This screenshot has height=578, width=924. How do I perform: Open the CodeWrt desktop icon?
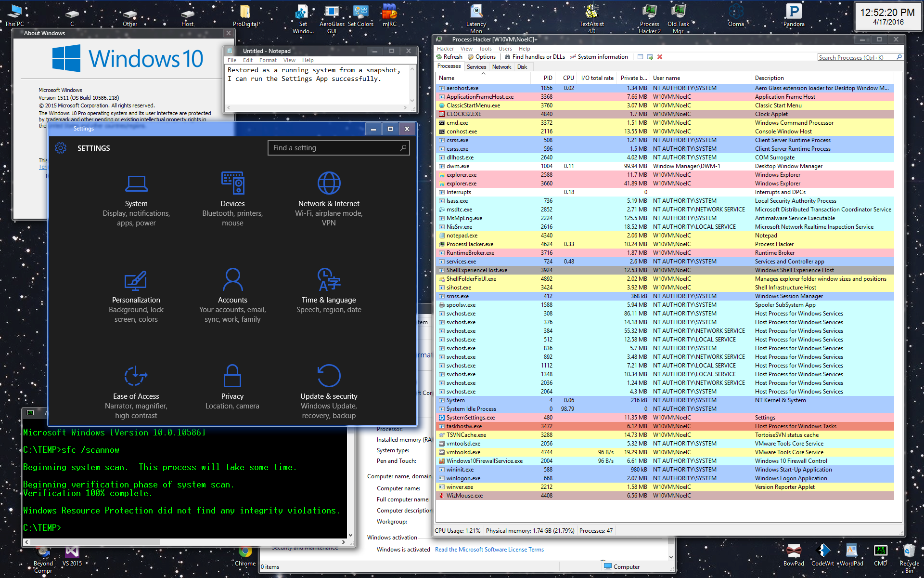(822, 555)
